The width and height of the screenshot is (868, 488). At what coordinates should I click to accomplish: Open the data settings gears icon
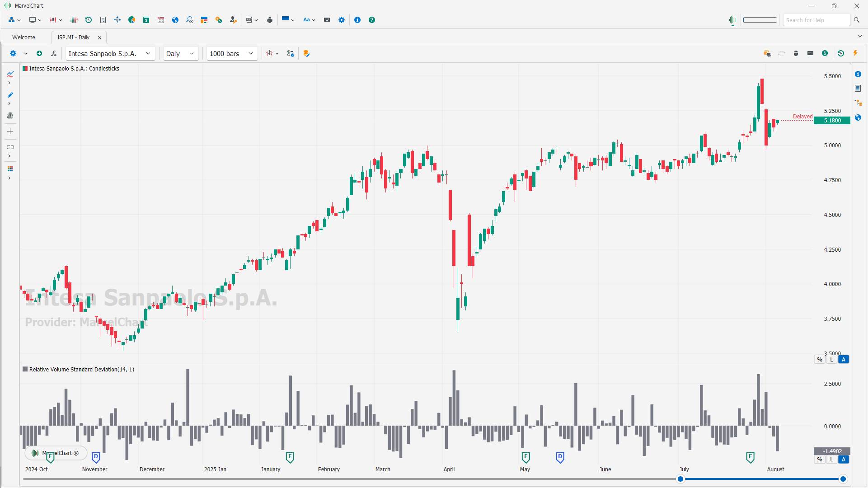(291, 53)
